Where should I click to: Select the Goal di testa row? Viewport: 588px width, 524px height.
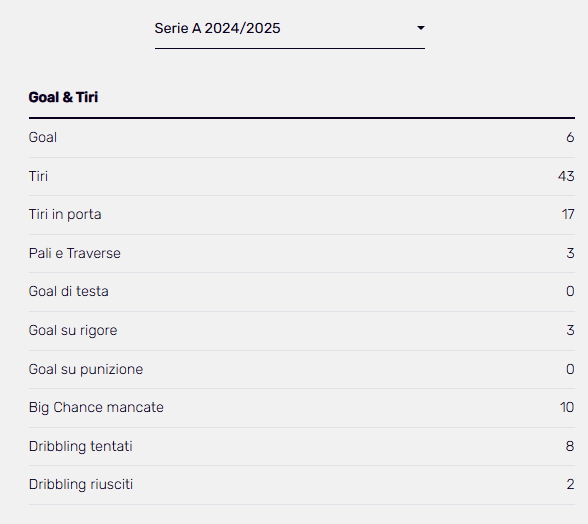point(302,292)
